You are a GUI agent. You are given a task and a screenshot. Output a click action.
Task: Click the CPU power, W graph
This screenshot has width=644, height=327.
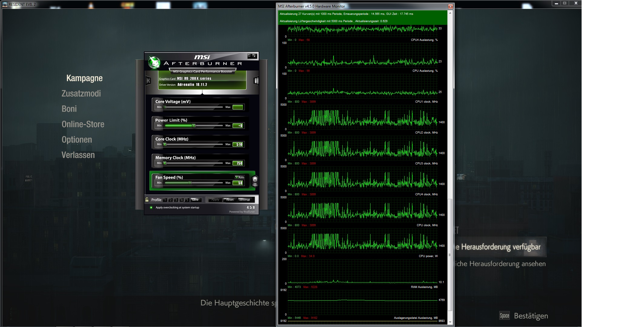pos(362,272)
